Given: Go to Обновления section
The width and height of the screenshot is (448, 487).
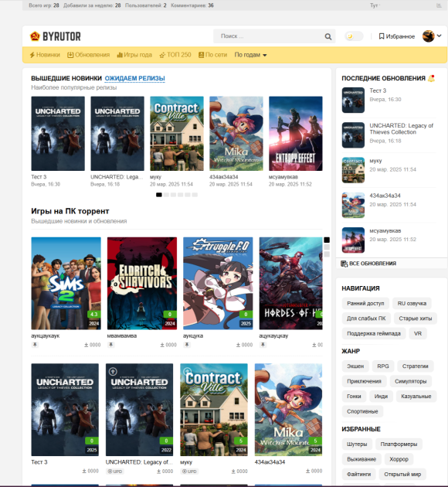Looking at the screenshot, I should click(x=88, y=55).
